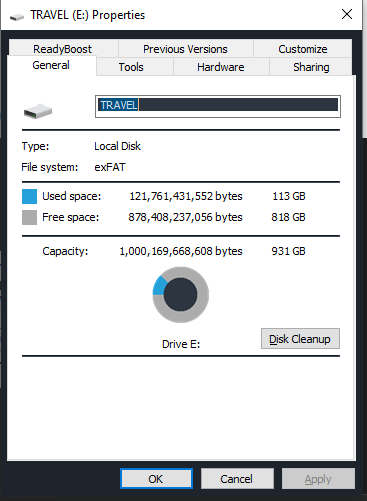Click the 931 GB capacity text

pyautogui.click(x=288, y=251)
